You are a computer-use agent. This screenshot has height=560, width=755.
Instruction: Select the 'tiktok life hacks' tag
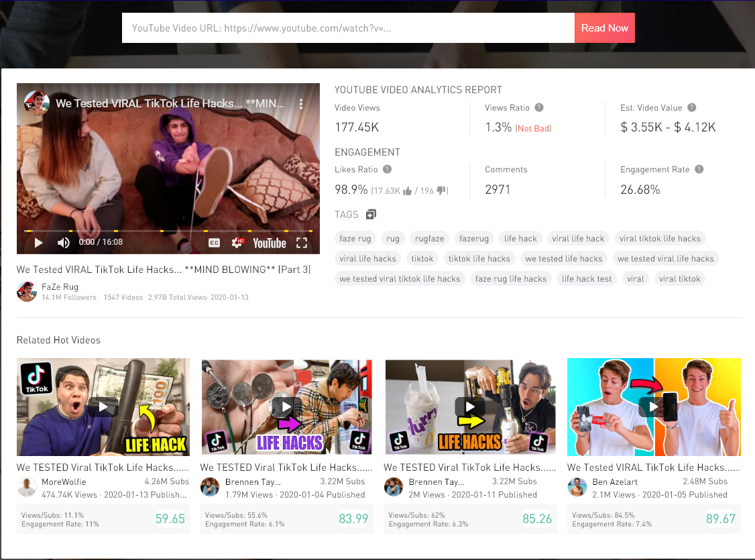click(x=479, y=259)
